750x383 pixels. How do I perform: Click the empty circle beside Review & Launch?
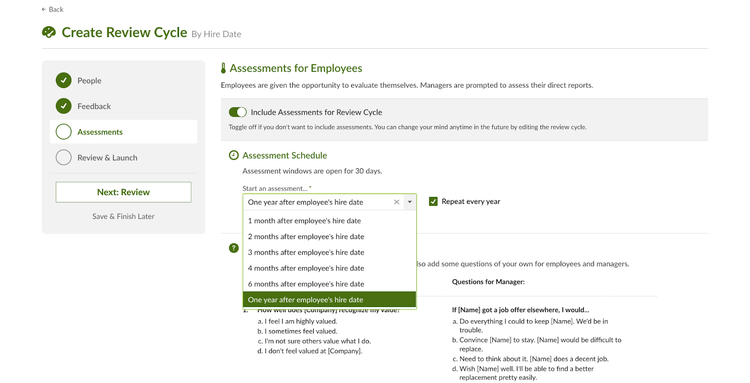tap(63, 157)
